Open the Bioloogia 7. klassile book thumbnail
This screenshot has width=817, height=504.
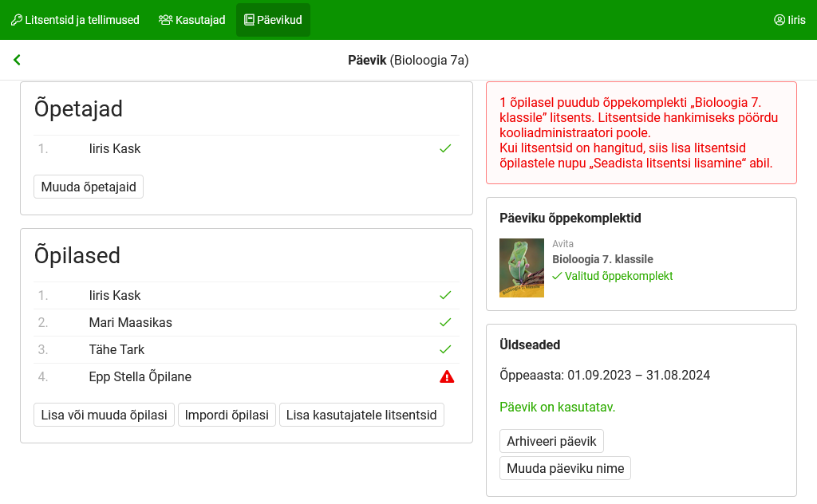522,268
